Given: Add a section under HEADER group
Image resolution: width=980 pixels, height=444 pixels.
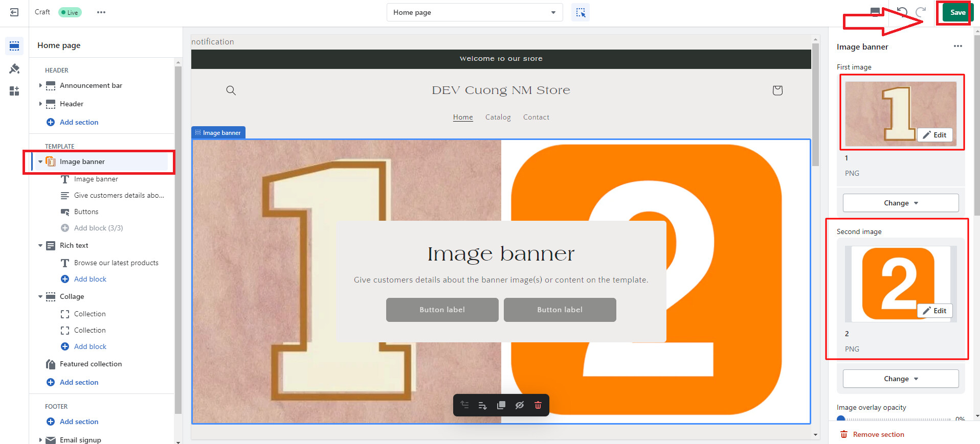Looking at the screenshot, I should (73, 122).
